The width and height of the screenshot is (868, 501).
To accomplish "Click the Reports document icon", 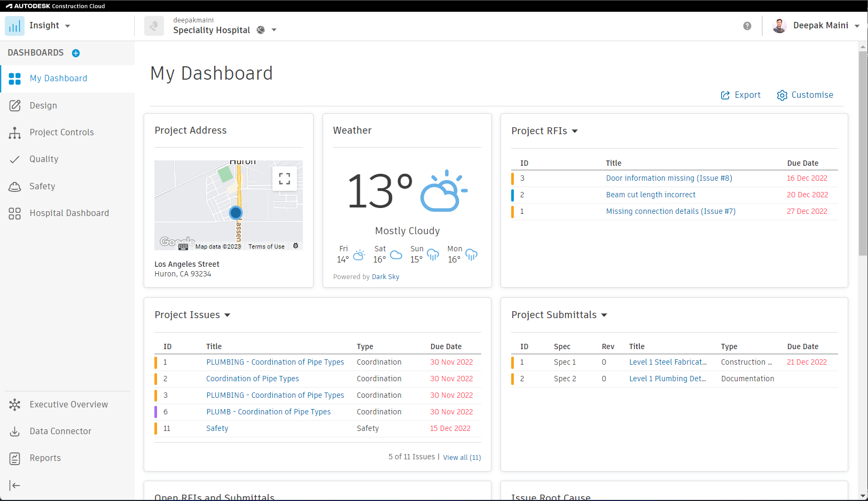I will (x=15, y=458).
